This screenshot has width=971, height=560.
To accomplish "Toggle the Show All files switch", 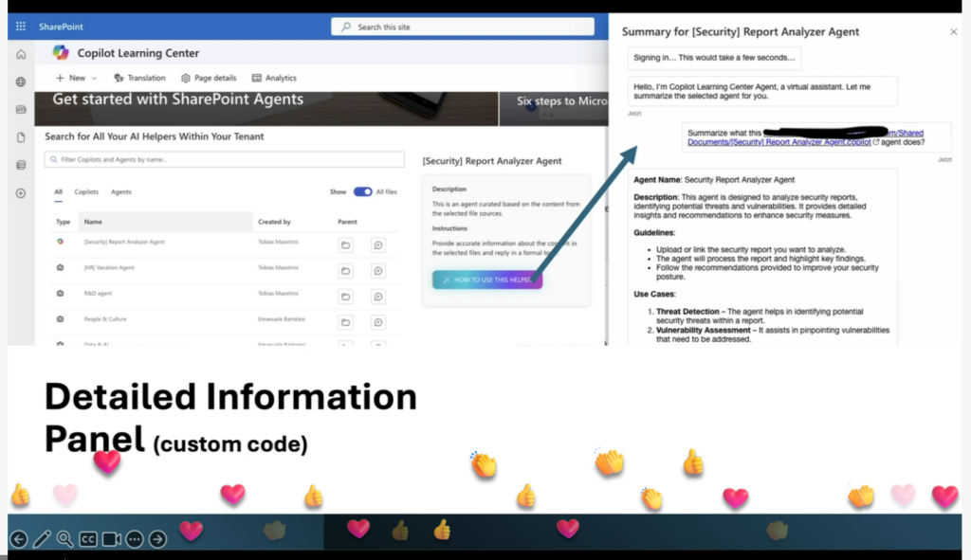I will tap(363, 191).
